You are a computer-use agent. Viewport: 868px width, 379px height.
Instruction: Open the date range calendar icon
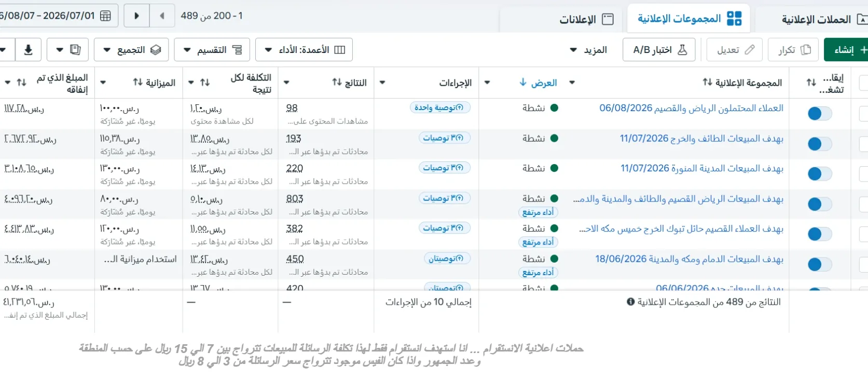[x=105, y=16]
